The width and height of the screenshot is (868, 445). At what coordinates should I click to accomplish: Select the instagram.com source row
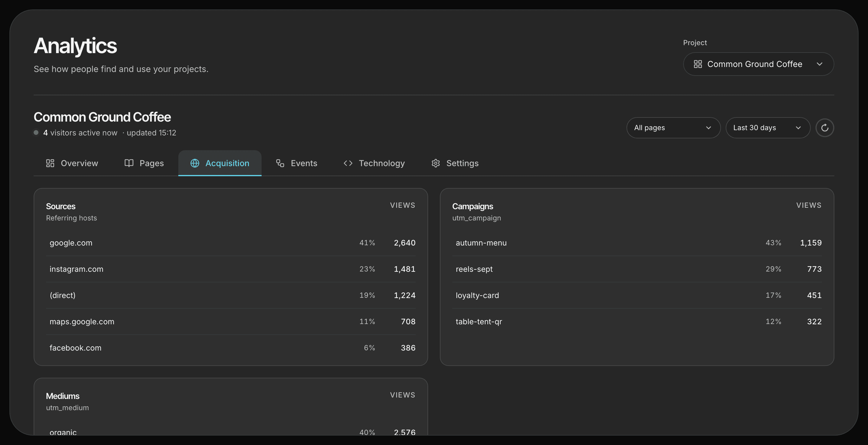(231, 269)
